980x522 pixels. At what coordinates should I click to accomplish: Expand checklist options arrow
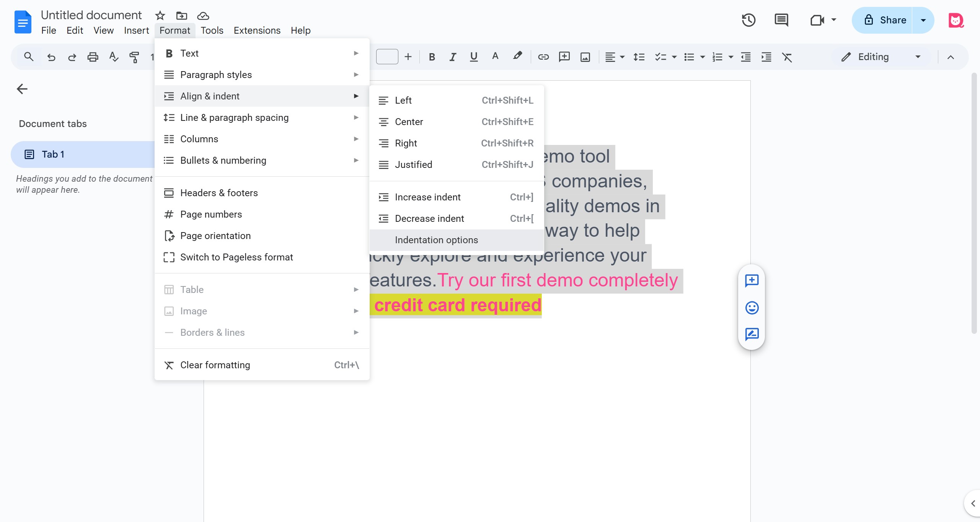pos(674,57)
